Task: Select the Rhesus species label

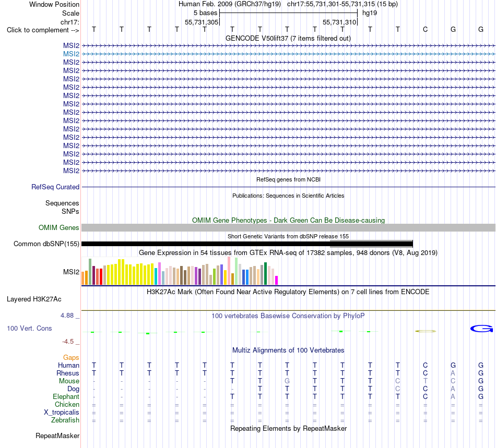Action: pyautogui.click(x=68, y=373)
